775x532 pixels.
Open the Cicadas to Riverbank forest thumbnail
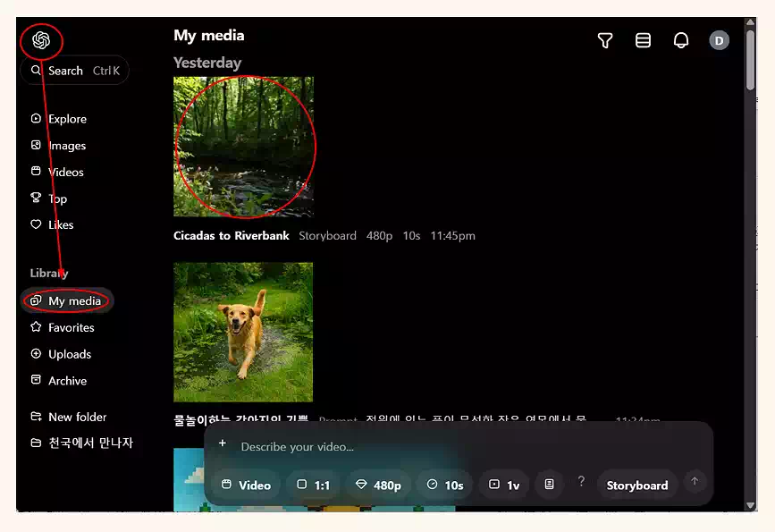(x=243, y=147)
